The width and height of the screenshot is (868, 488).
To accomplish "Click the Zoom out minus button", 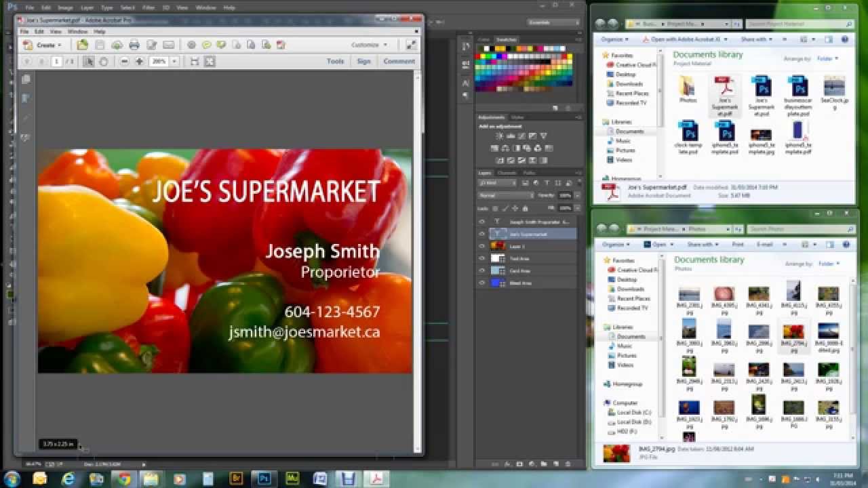I will pos(124,61).
